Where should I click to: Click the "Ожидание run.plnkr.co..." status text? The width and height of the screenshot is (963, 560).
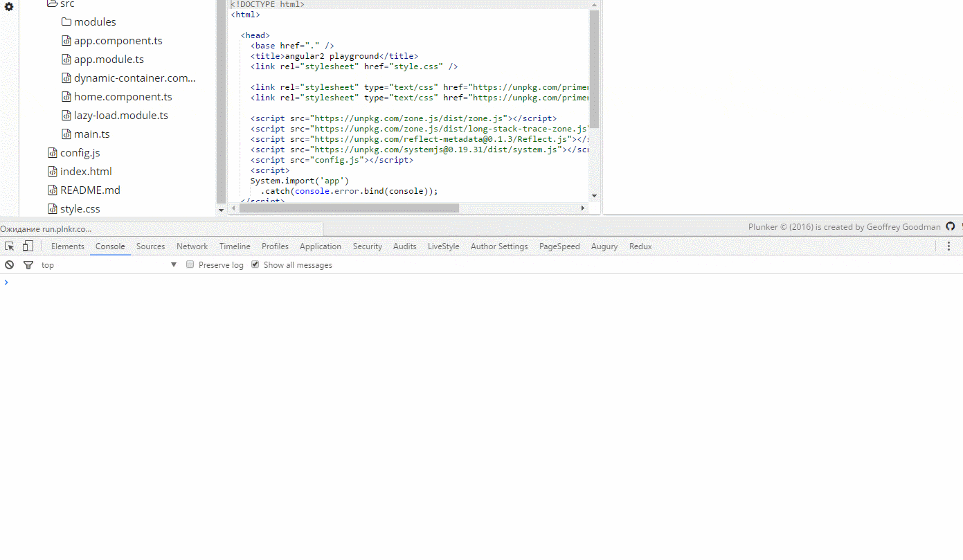(x=46, y=228)
